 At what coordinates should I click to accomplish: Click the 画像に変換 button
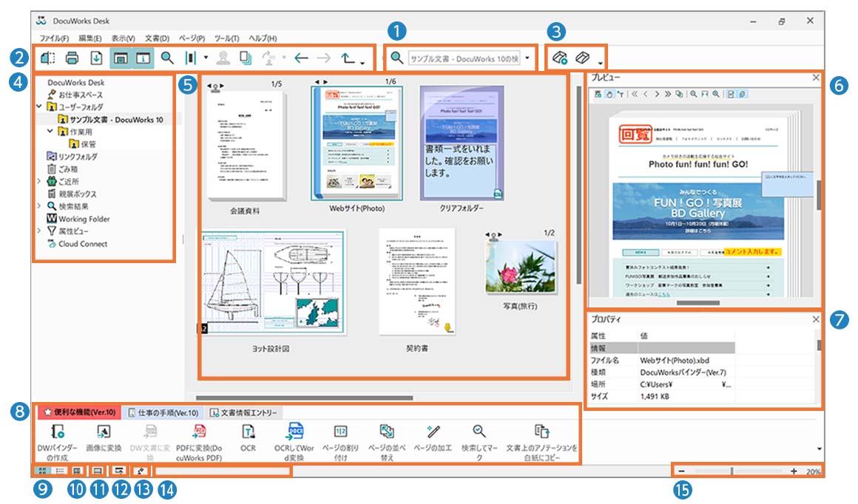click(x=104, y=437)
